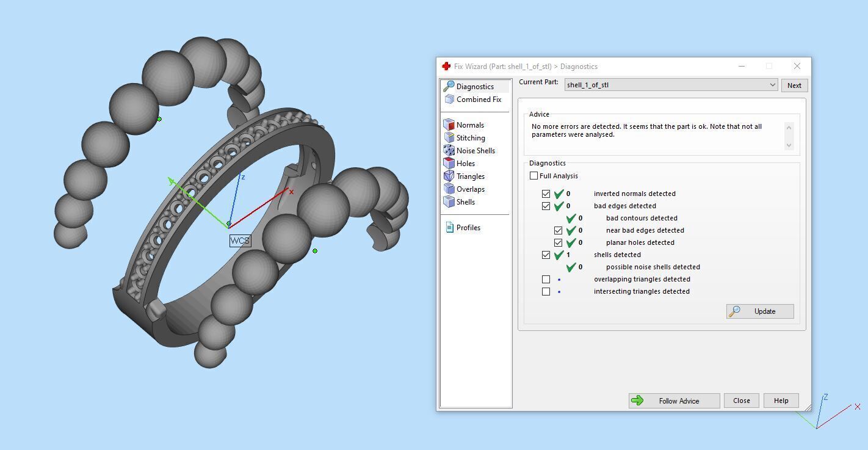Select the Overlaps fix icon
868x450 pixels.
(449, 189)
